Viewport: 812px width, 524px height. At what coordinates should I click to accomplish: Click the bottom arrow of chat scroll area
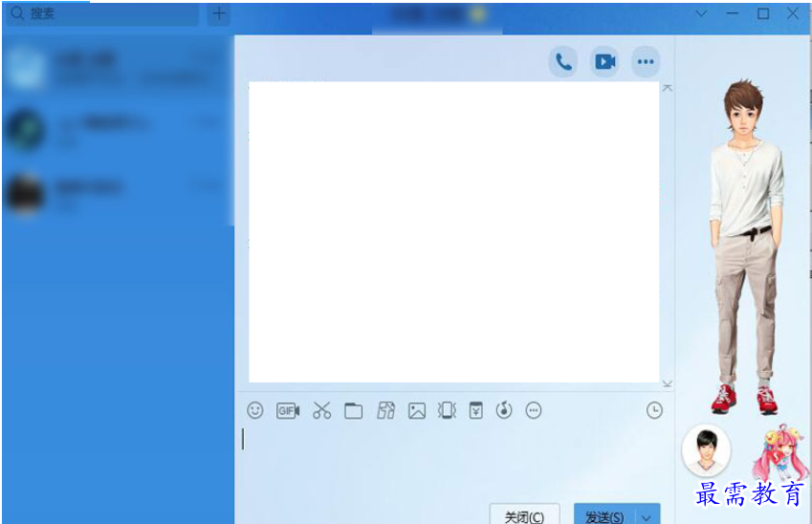pos(668,383)
